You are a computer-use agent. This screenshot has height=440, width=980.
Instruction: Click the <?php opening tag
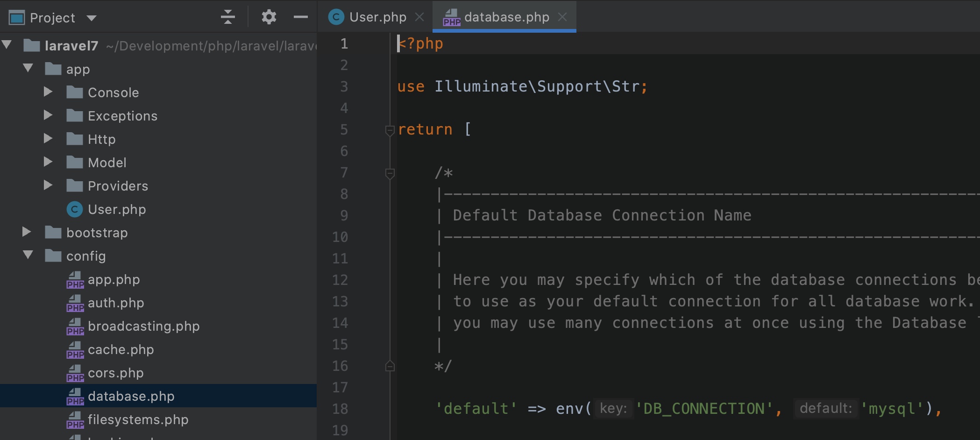pyautogui.click(x=420, y=43)
